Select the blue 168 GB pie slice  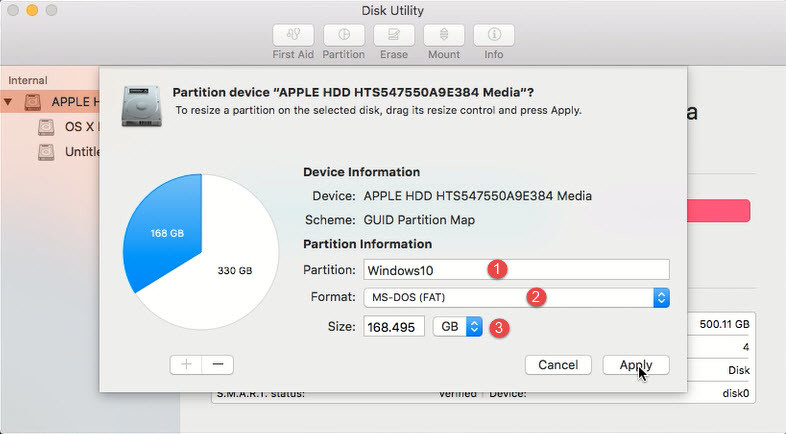[165, 231]
